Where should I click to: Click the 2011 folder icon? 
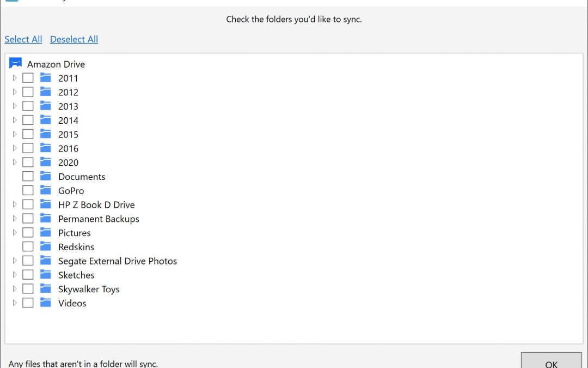(x=46, y=78)
